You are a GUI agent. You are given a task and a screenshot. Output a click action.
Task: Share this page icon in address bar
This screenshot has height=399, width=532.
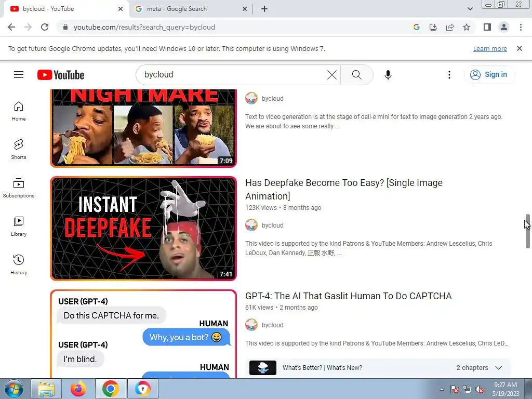450,27
